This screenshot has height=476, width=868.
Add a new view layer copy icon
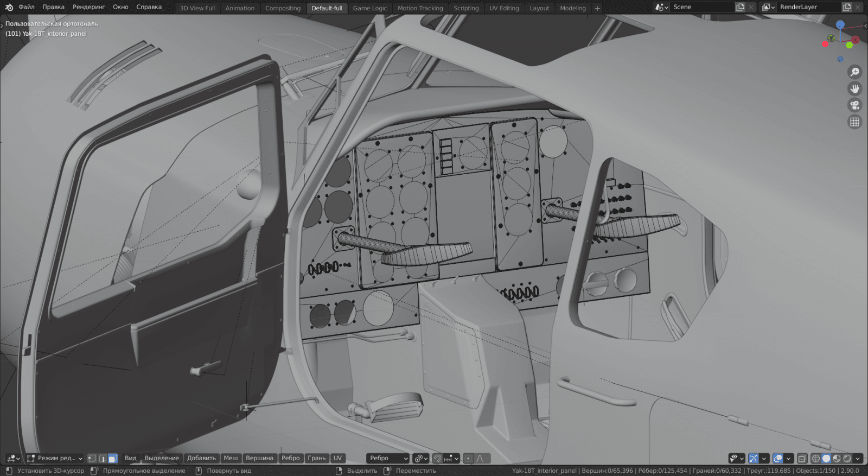point(847,7)
